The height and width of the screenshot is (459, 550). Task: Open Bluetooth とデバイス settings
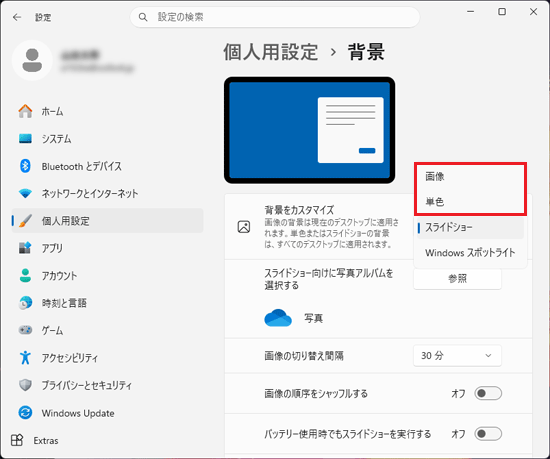click(x=107, y=166)
